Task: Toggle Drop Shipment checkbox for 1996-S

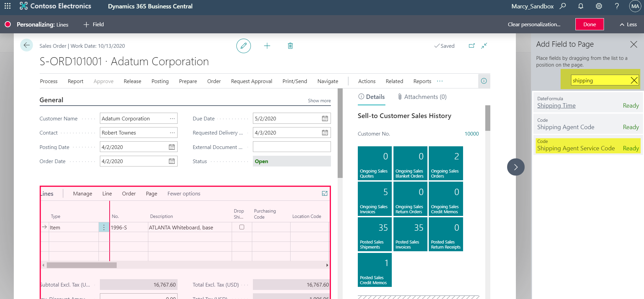Action: (x=241, y=227)
